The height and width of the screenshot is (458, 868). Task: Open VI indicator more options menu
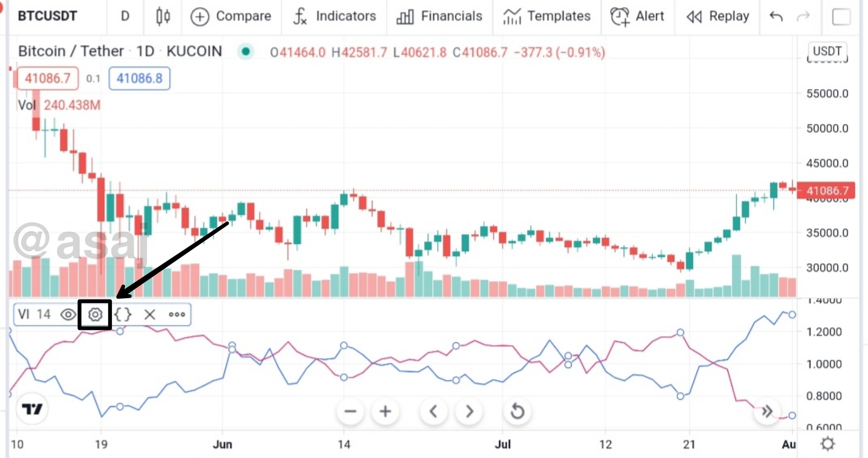click(177, 314)
